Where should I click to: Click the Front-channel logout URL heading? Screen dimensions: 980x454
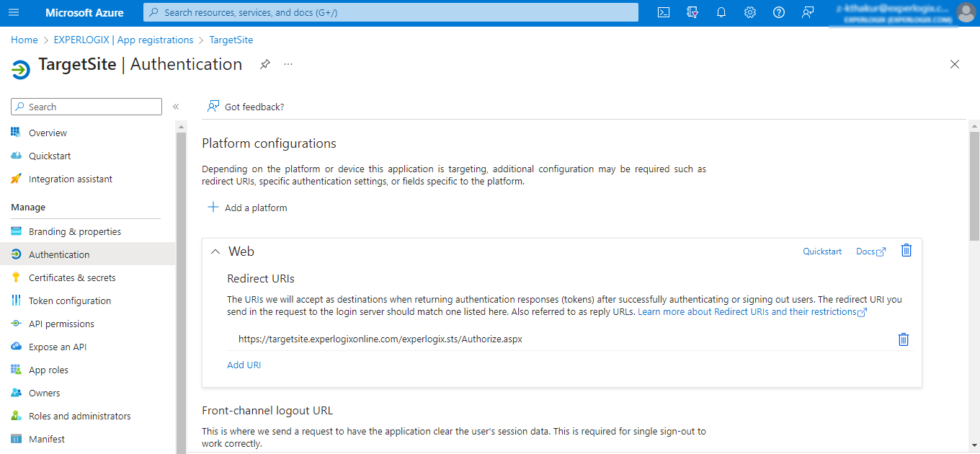point(267,411)
